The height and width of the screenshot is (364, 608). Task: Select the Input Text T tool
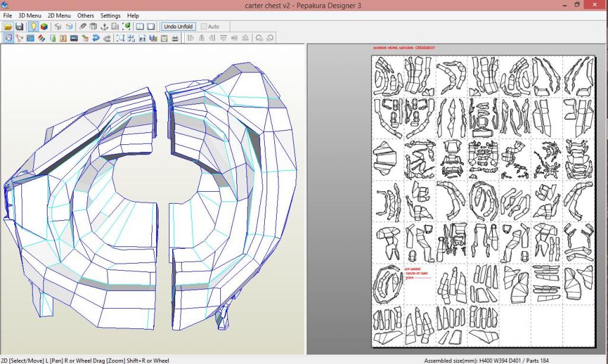pyautogui.click(x=63, y=38)
